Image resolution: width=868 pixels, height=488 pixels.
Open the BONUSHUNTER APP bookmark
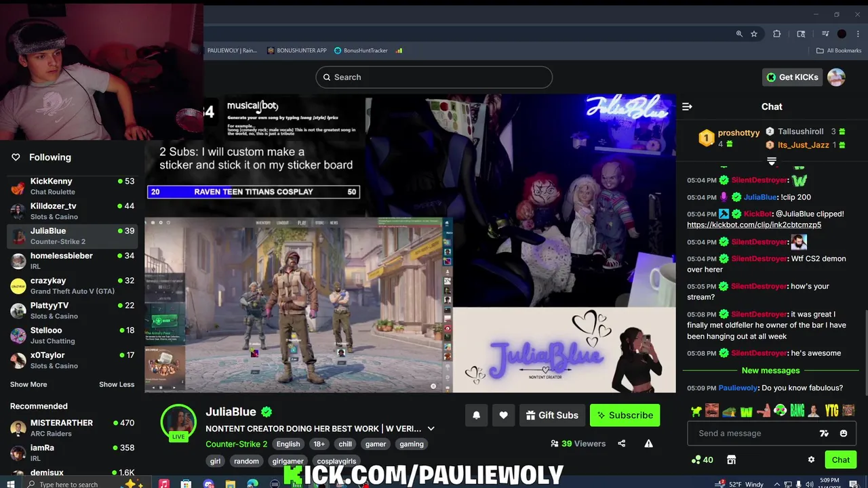click(x=297, y=50)
